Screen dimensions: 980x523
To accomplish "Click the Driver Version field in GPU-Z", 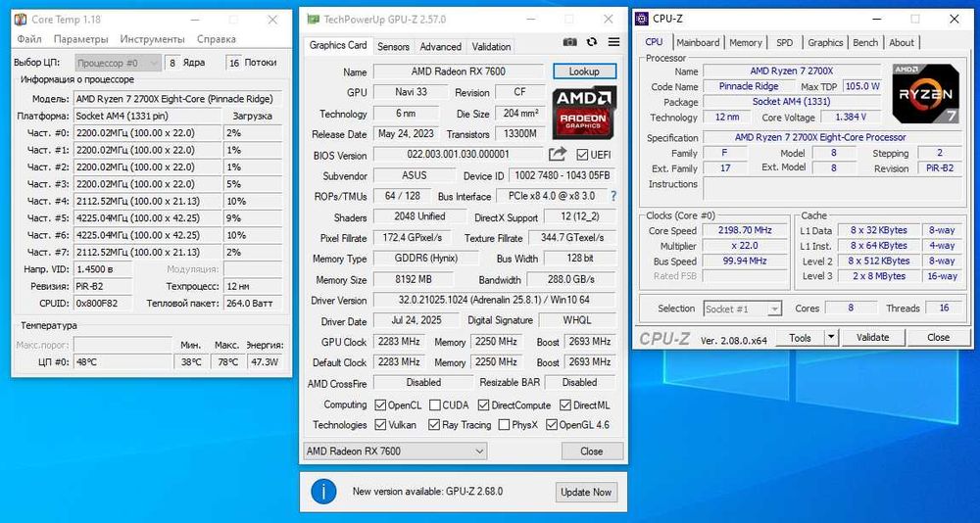I will 494,300.
